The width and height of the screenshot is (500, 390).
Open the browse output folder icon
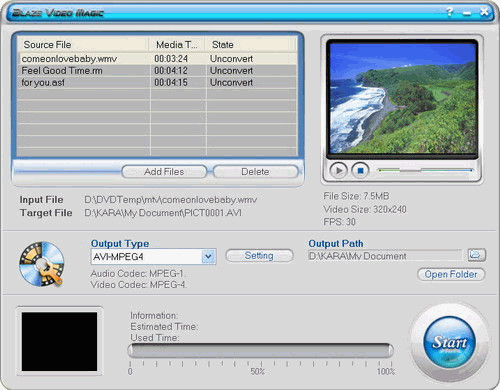[x=476, y=255]
